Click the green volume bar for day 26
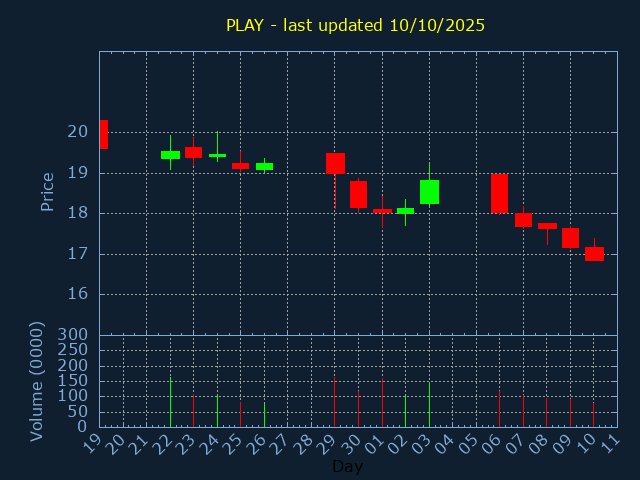The image size is (640, 480). (x=264, y=415)
